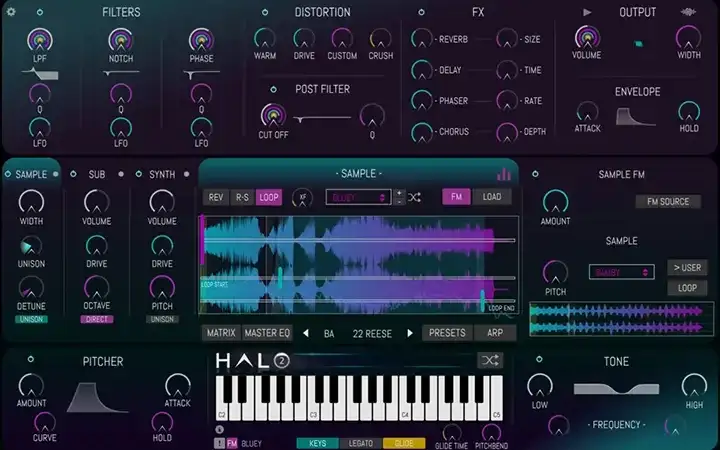Open the MASTER EQ panel
This screenshot has height=450, width=720.
tap(267, 333)
